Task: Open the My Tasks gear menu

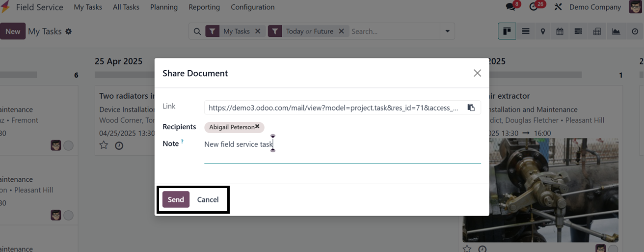Action: click(68, 31)
